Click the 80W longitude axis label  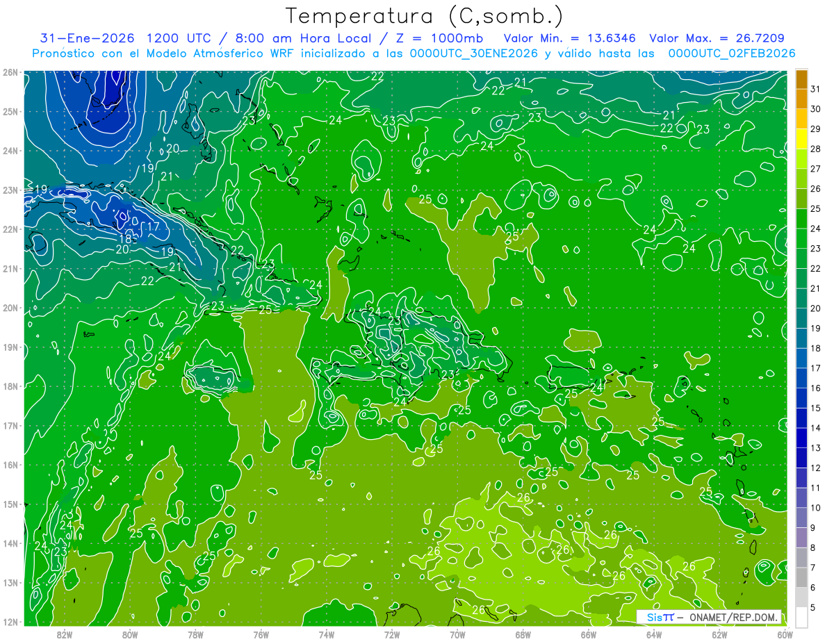(x=130, y=634)
